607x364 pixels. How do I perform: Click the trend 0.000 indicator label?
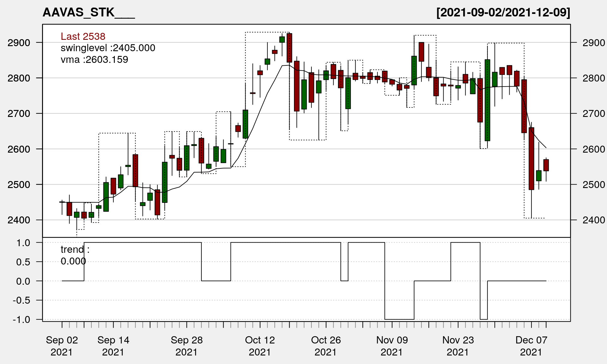pyautogui.click(x=75, y=255)
